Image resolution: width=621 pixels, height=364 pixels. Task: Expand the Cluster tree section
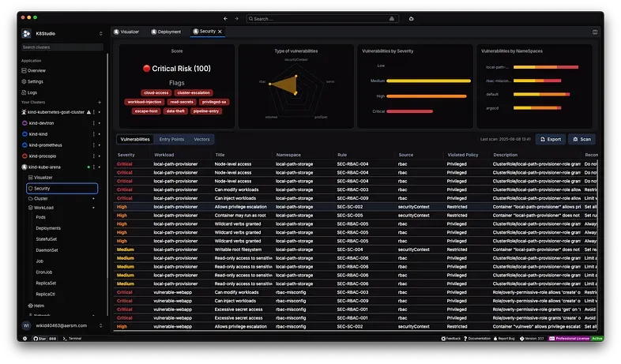coord(94,198)
